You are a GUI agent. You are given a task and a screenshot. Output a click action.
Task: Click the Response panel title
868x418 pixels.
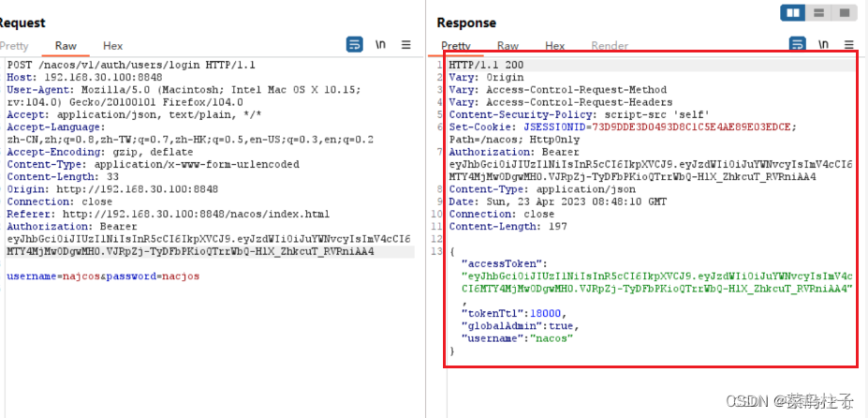coord(466,22)
